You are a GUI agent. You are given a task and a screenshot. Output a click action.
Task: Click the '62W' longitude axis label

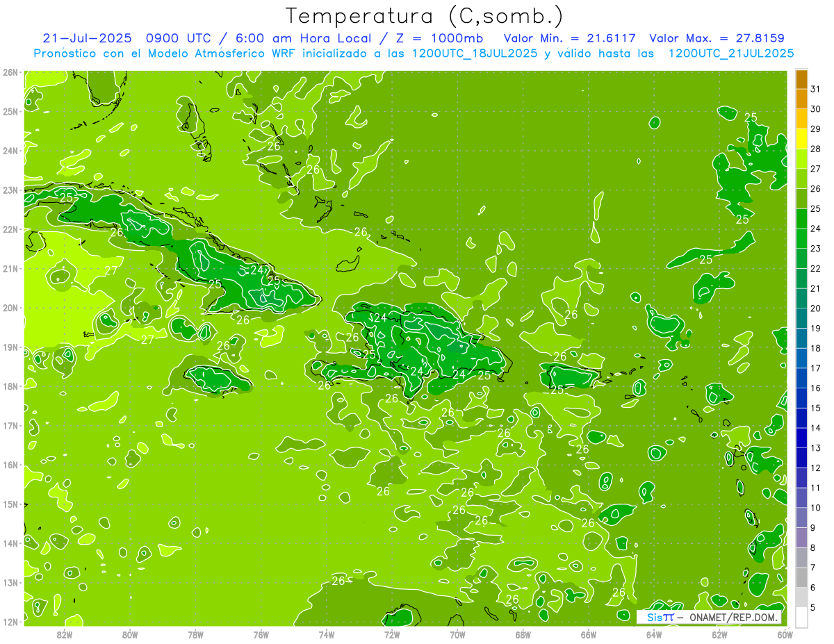pos(719,634)
